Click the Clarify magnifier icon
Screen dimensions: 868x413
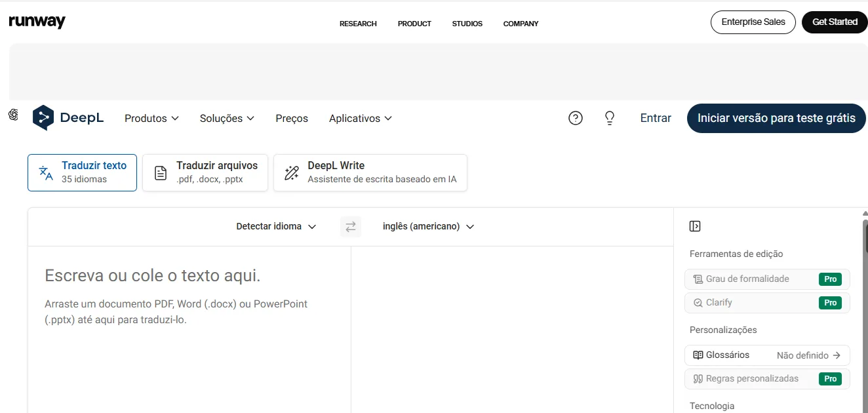tap(698, 303)
